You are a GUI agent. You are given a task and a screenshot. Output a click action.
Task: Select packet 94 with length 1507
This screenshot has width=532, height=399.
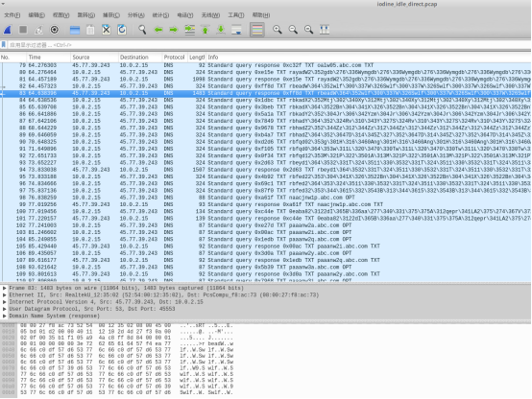(266, 170)
